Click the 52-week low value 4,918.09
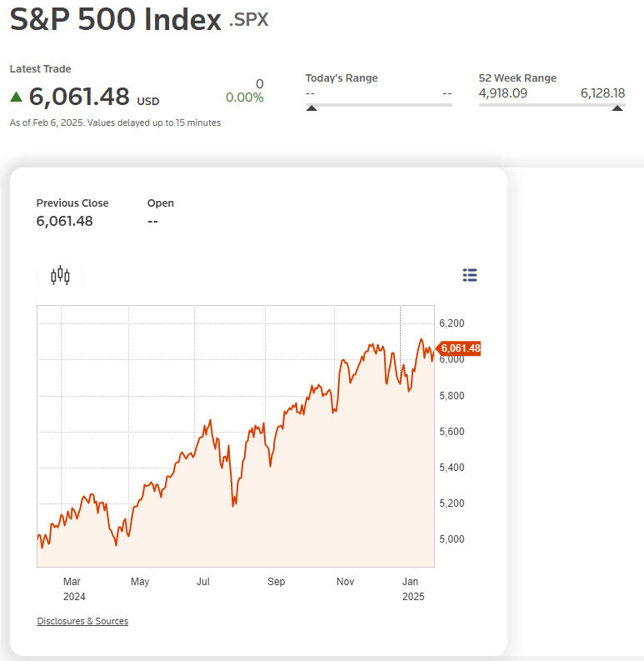644x661 pixels. (503, 93)
